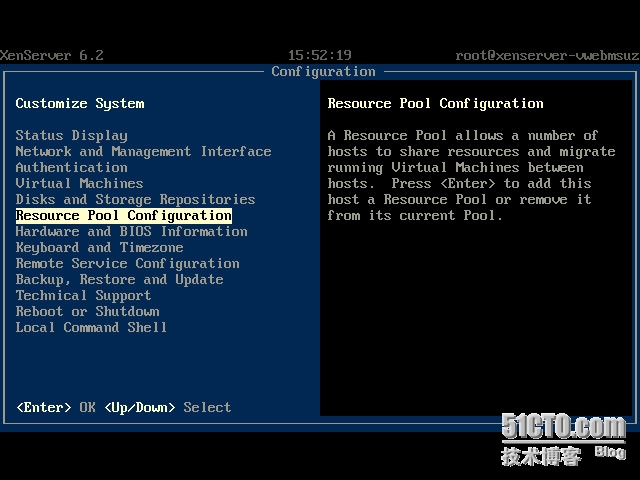Open Network and Management Interface

click(143, 151)
